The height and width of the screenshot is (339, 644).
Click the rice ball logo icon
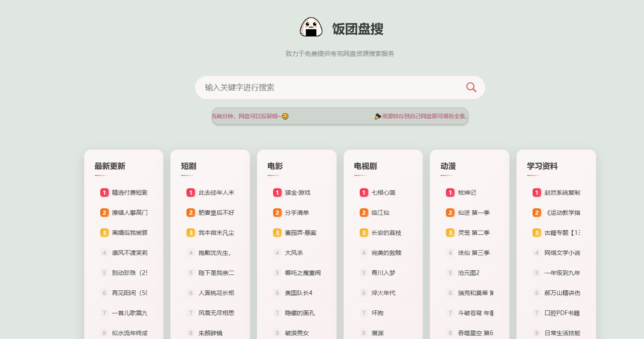click(311, 28)
